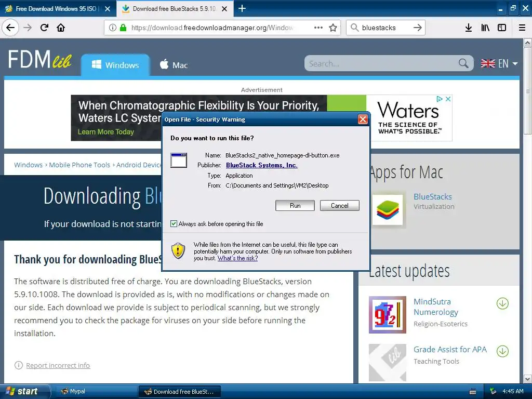Click Learn More Today in the ad

point(106,131)
